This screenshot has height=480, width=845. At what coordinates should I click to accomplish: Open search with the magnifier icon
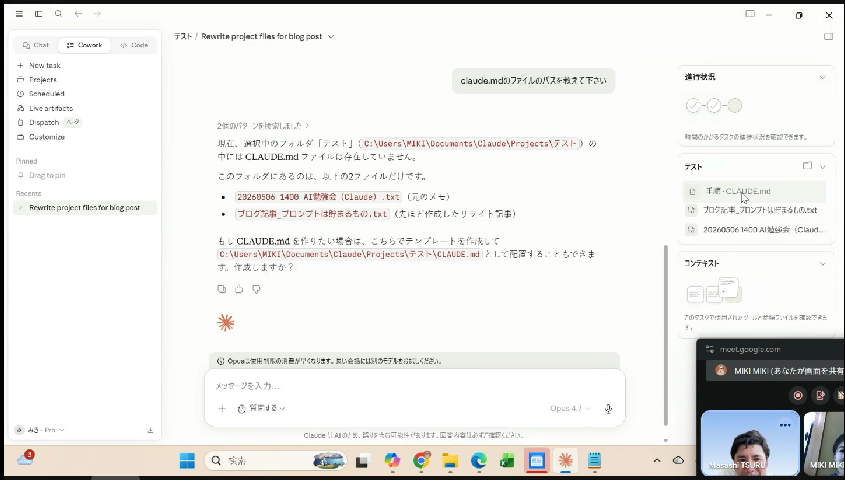pos(58,14)
